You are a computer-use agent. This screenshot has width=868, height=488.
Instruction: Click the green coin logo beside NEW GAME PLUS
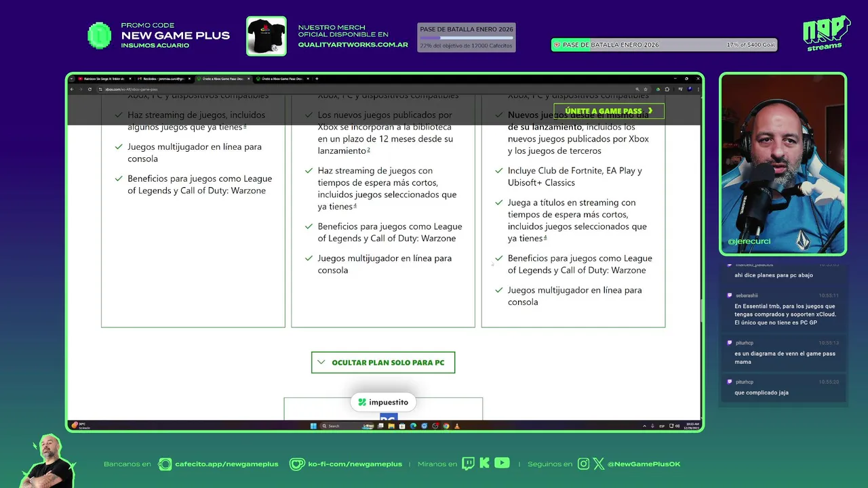(100, 35)
